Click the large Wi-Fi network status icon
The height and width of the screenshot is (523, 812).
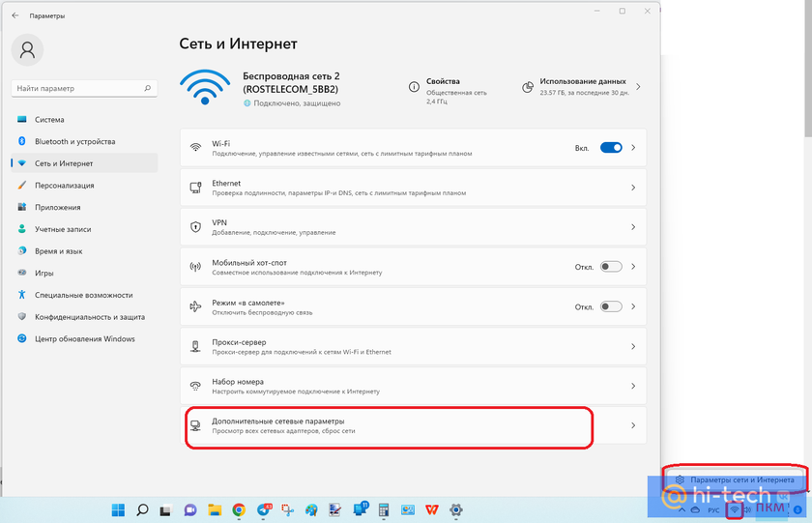point(205,87)
